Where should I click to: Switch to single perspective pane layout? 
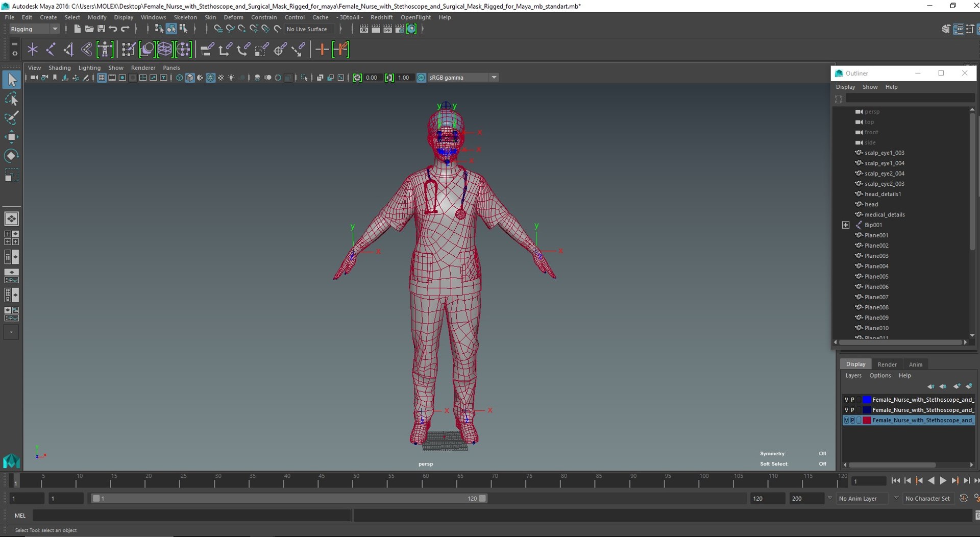pos(11,218)
